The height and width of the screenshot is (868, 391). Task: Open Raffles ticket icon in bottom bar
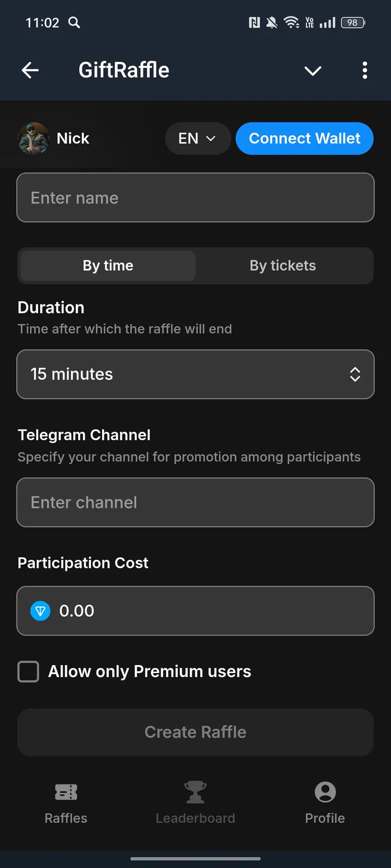[x=66, y=793]
